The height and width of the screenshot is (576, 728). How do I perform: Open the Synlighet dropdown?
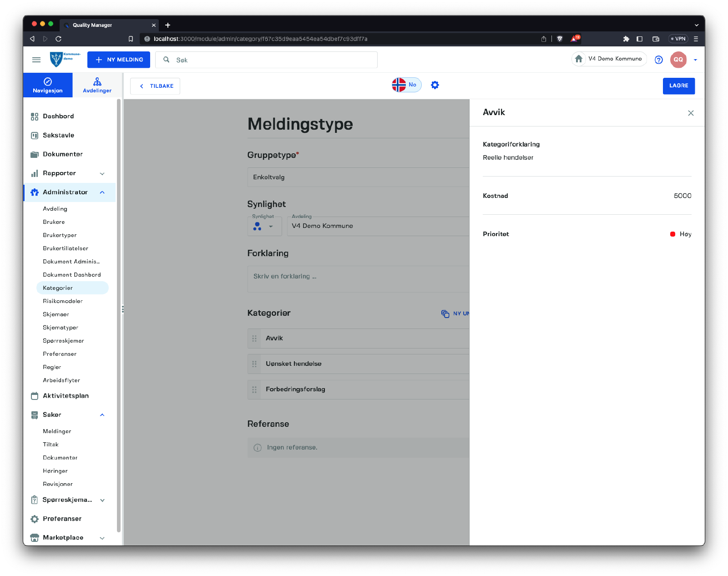pyautogui.click(x=264, y=226)
